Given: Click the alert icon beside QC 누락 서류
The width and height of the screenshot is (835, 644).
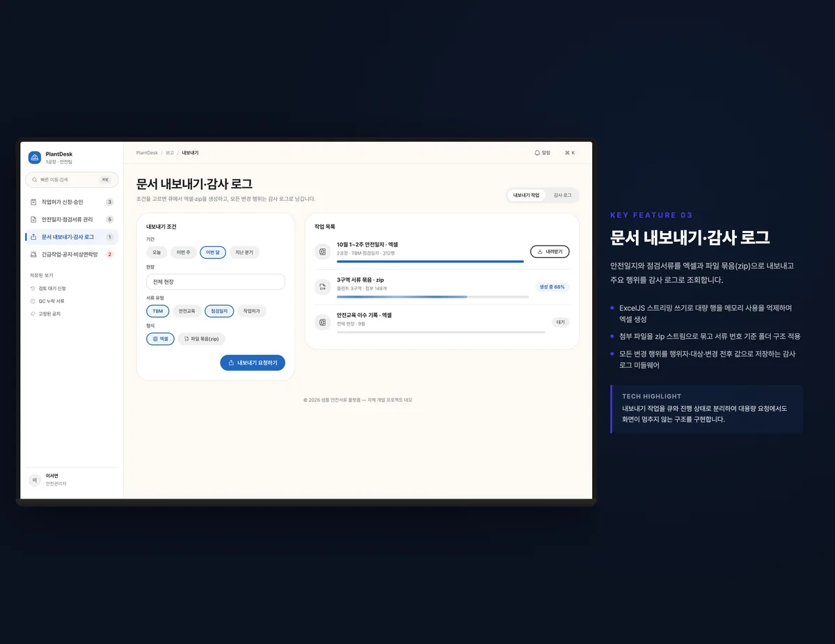Looking at the screenshot, I should [x=33, y=301].
